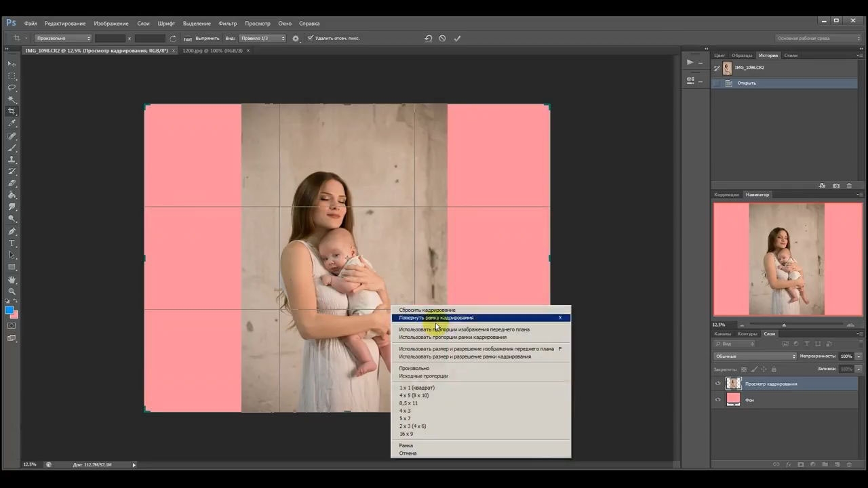
Task: Add a layer style with fx icon
Action: click(788, 465)
